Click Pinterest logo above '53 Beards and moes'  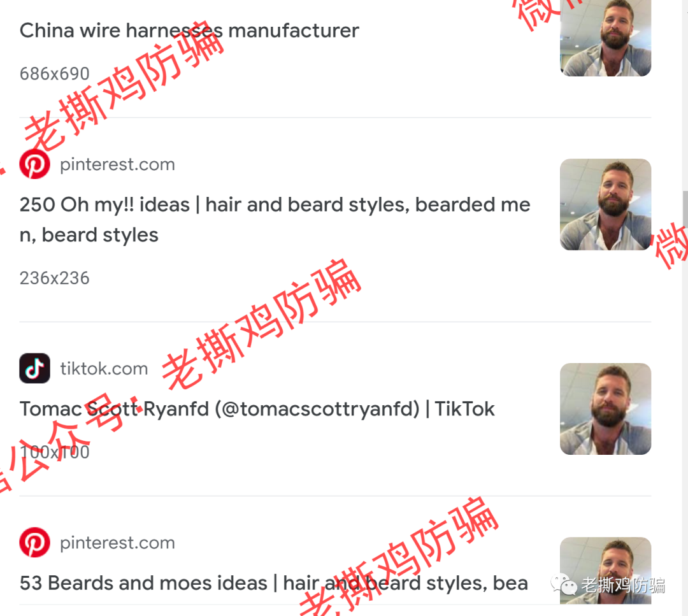tap(34, 542)
